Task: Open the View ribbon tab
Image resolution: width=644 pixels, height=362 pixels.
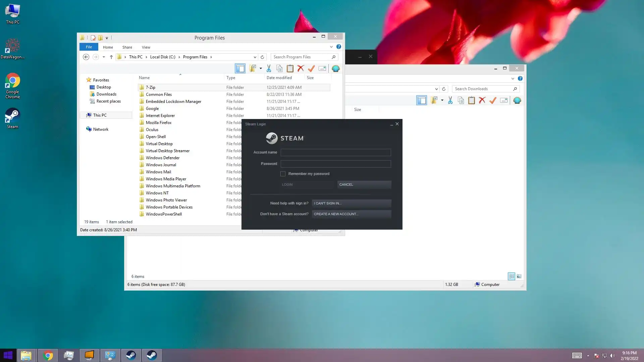Action: click(x=146, y=47)
